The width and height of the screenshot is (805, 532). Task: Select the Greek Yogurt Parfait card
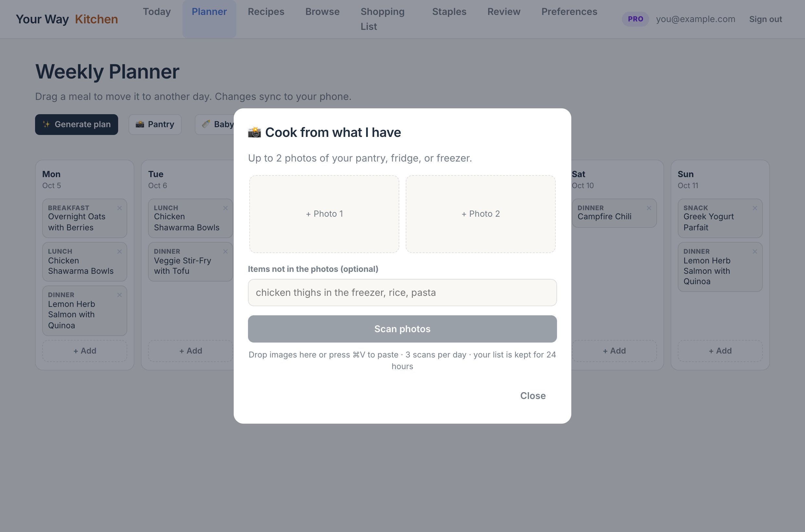720,218
